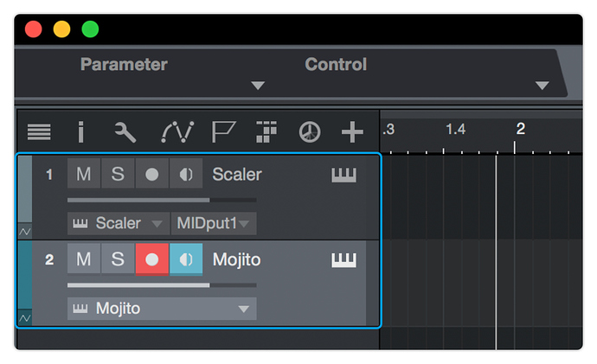Disable record arm on Mojito track
The image size is (597, 364).
click(152, 259)
